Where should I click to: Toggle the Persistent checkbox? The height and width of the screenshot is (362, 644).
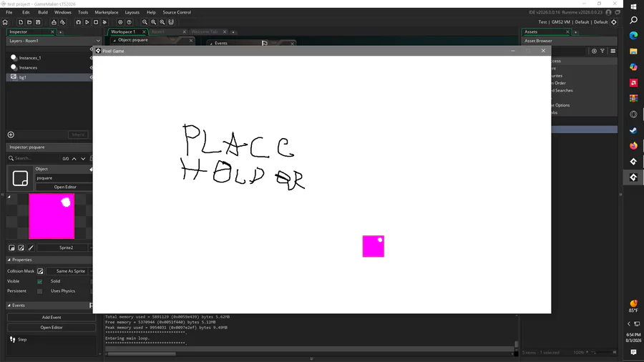point(40,291)
